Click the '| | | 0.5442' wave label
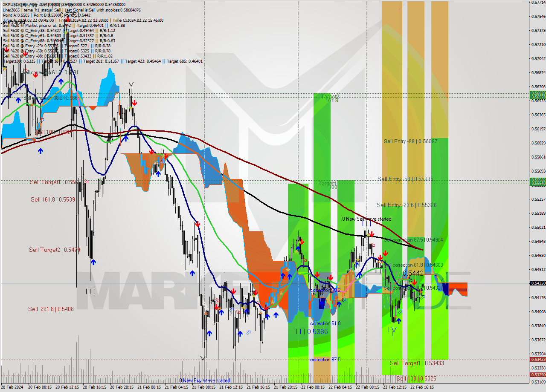The height and width of the screenshot is (392, 546). click(409, 273)
